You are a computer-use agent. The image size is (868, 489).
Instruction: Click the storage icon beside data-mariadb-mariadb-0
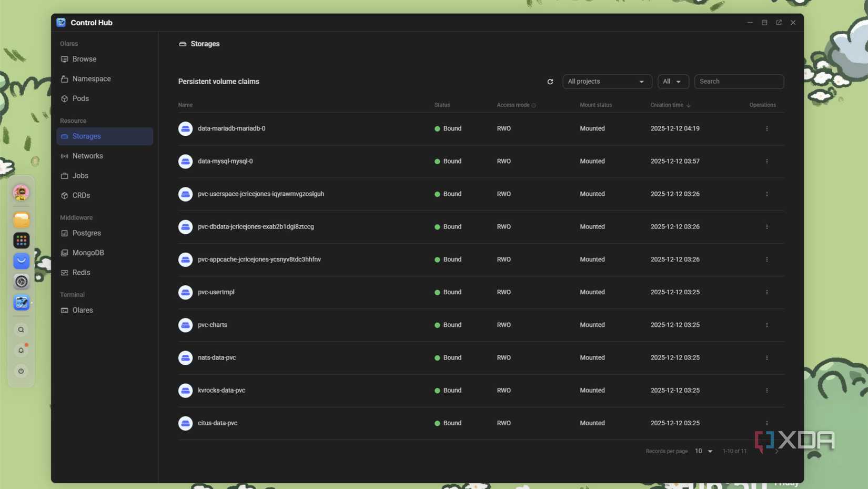pyautogui.click(x=185, y=128)
